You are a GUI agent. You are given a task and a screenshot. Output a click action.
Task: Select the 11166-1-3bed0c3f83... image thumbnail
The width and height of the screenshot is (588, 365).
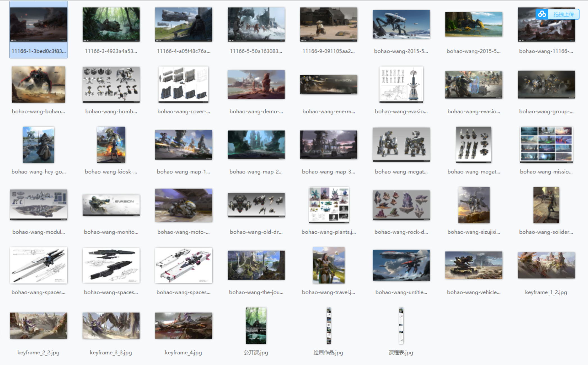39,24
